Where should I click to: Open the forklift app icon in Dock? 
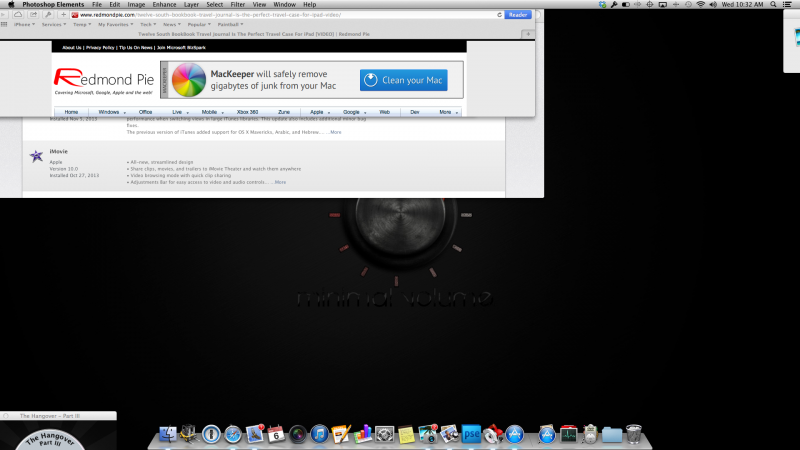coord(189,434)
